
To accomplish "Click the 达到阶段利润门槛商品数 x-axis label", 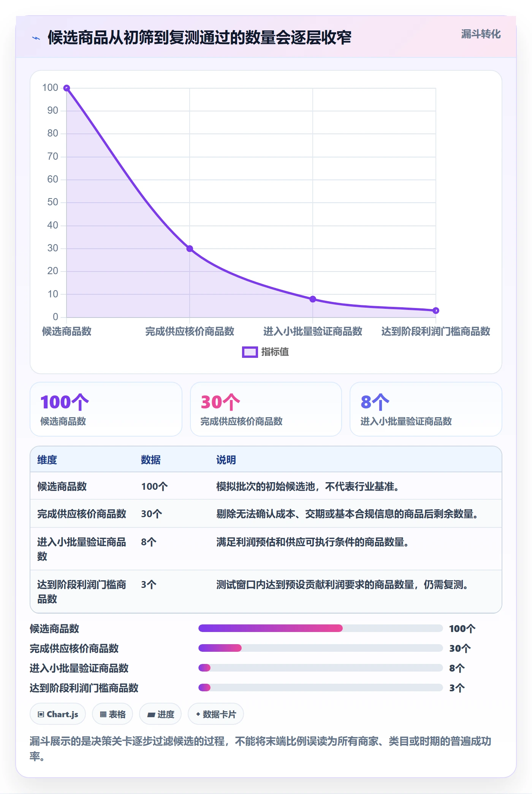I will 436,331.
